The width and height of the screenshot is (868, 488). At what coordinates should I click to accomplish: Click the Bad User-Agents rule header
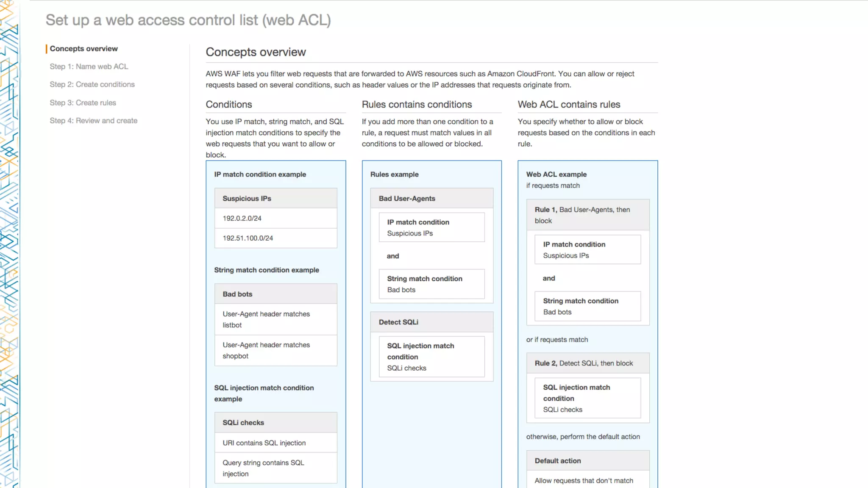[431, 198]
